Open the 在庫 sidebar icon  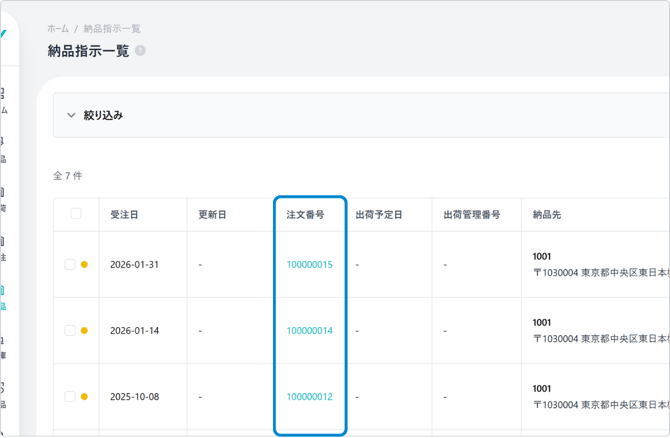tap(3, 346)
